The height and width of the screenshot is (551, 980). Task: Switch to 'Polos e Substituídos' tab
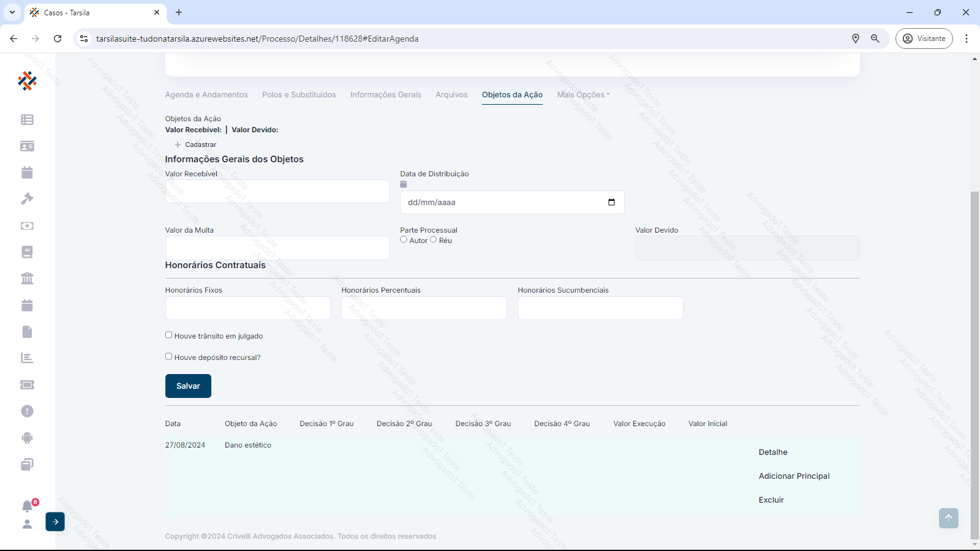click(x=299, y=95)
